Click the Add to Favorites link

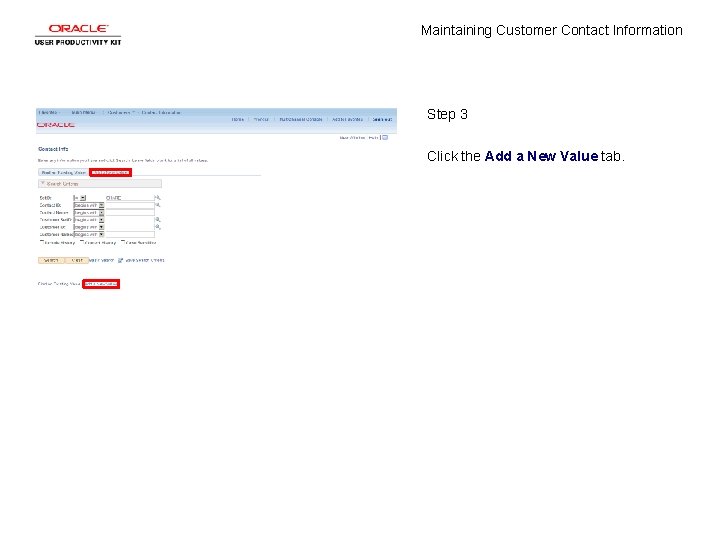click(347, 119)
